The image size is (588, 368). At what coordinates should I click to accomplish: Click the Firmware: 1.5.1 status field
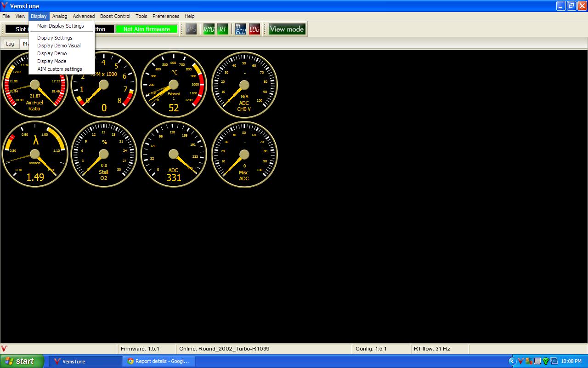click(x=147, y=349)
